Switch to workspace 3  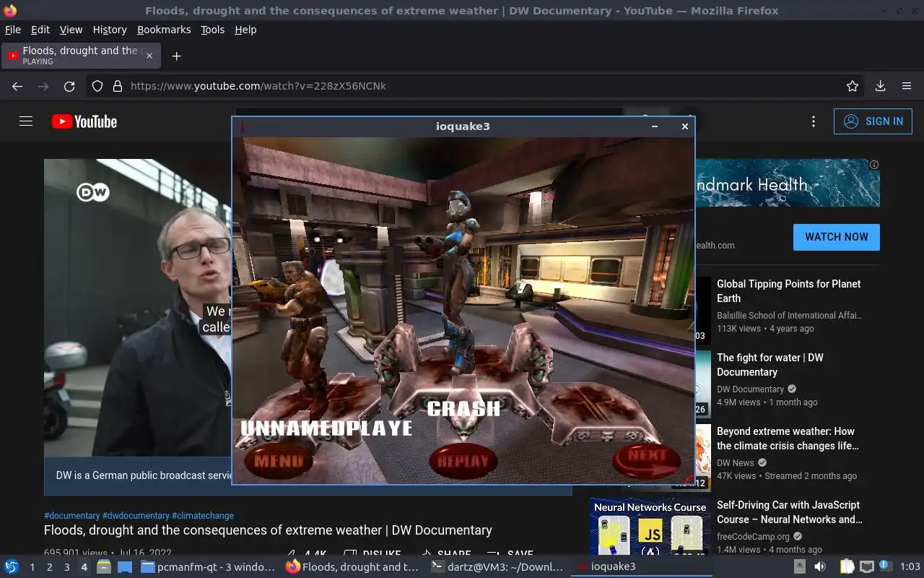66,567
